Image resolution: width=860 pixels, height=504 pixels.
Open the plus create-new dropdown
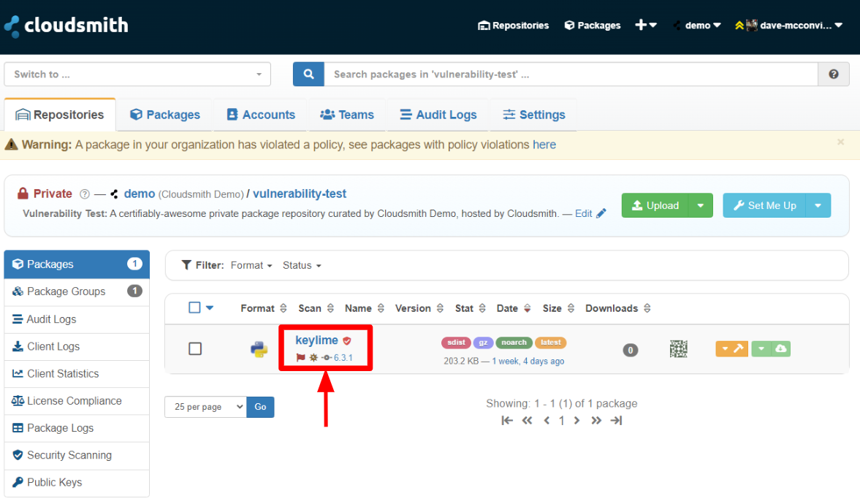point(646,26)
